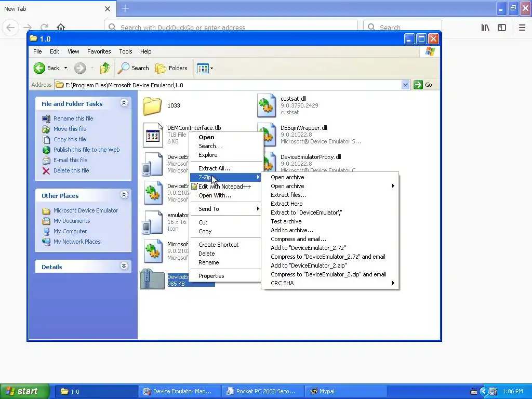Expand the Send To submenu
Screen dimensions: 532x399
click(x=226, y=209)
